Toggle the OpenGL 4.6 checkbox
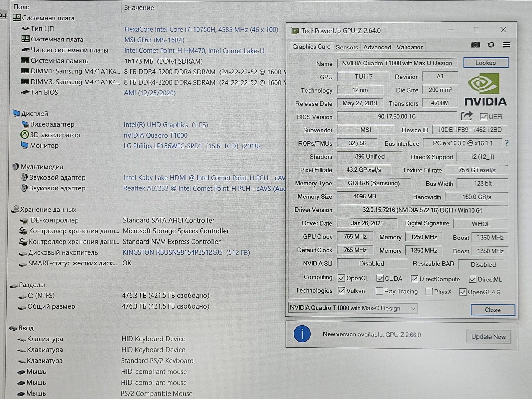Viewport: 532px width, 399px height. point(463,292)
